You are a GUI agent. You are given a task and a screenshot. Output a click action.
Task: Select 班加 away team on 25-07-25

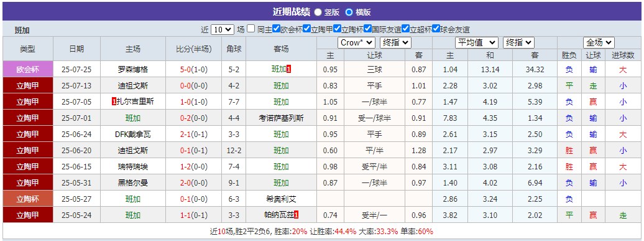(279, 70)
